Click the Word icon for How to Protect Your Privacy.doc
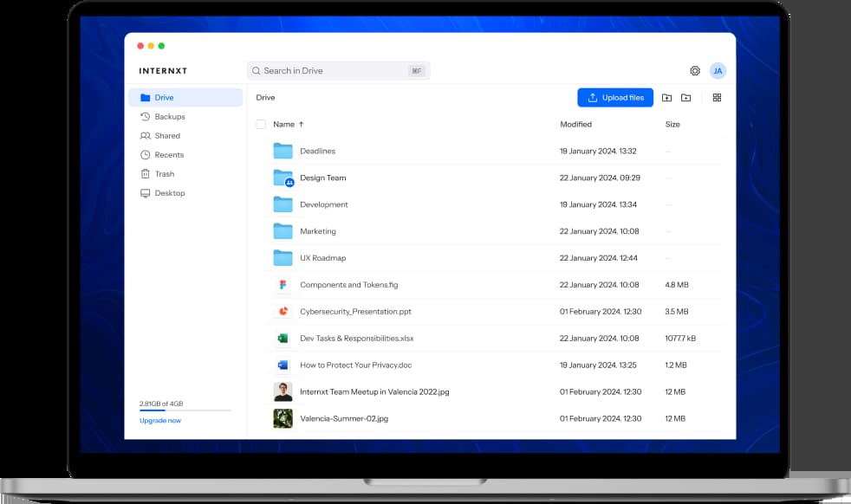This screenshot has height=504, width=851. (x=283, y=365)
